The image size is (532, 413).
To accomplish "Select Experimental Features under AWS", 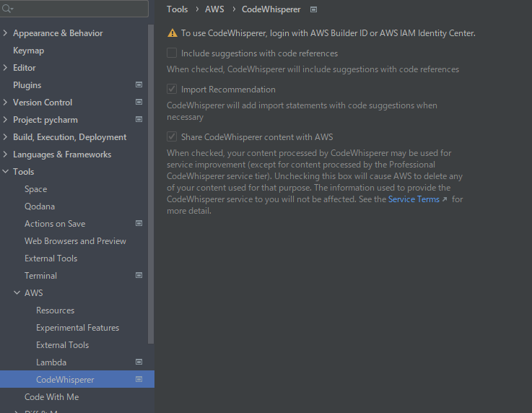I will [x=77, y=328].
